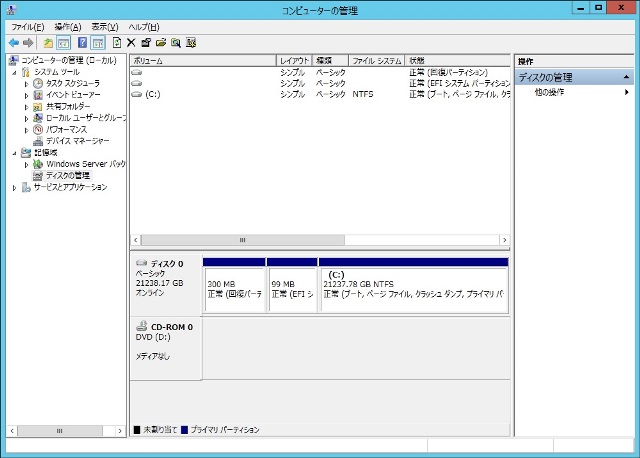Click the black X delete toolbar icon

pos(131,43)
